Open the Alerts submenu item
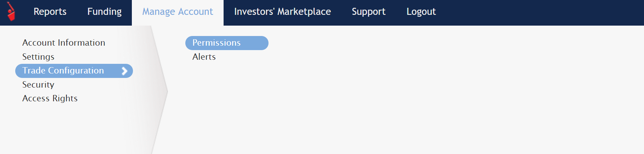The height and width of the screenshot is (154, 644). coord(204,57)
